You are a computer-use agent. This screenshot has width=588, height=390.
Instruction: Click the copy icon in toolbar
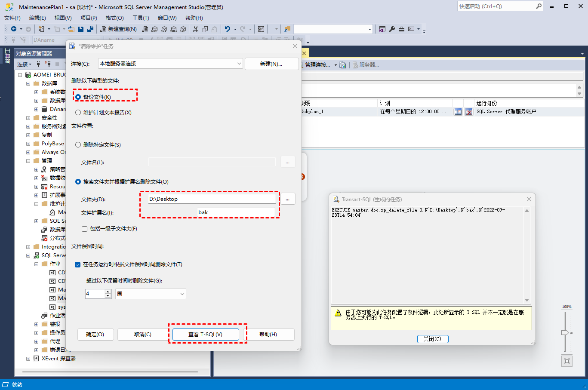(x=205, y=29)
